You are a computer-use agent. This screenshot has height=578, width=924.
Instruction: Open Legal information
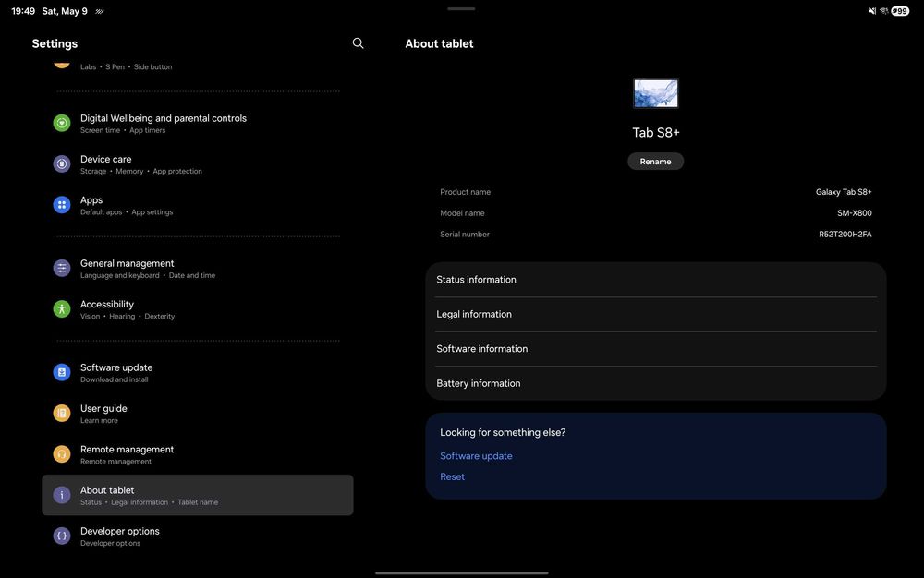click(656, 314)
